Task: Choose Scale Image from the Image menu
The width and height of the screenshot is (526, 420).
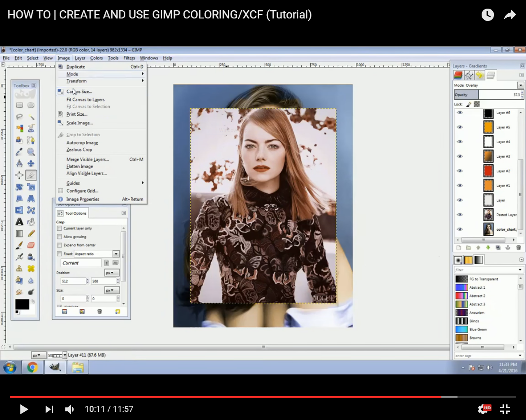Action: click(x=80, y=123)
